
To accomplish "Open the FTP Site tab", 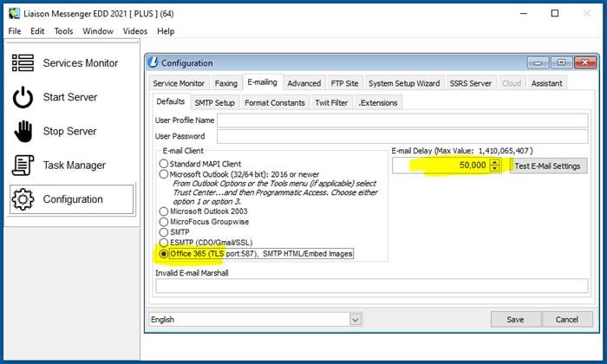I will click(344, 83).
